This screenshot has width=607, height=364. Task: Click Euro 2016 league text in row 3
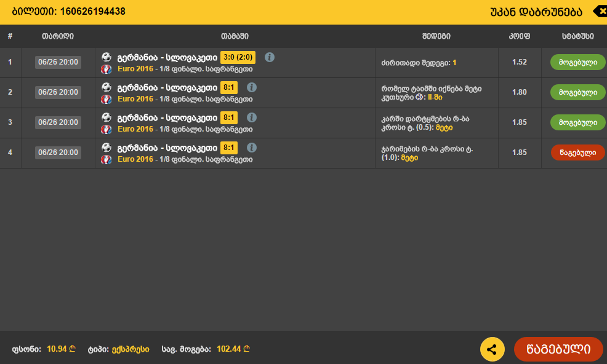(x=135, y=130)
